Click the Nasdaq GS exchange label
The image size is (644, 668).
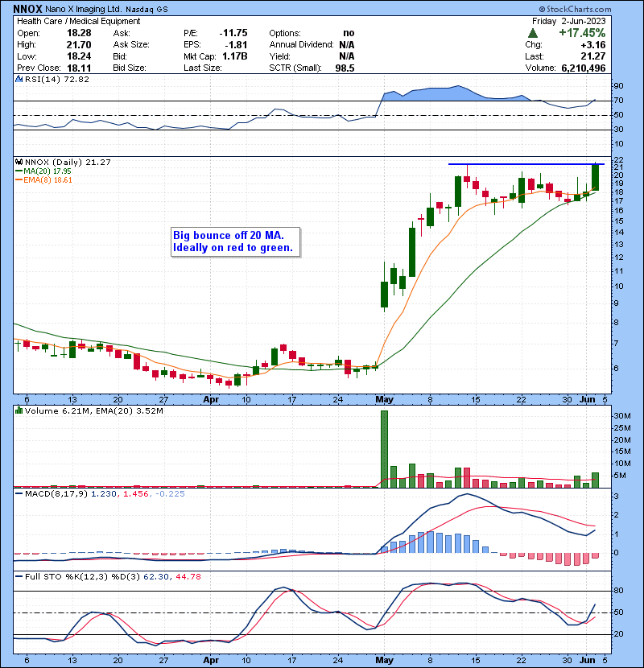coord(147,10)
